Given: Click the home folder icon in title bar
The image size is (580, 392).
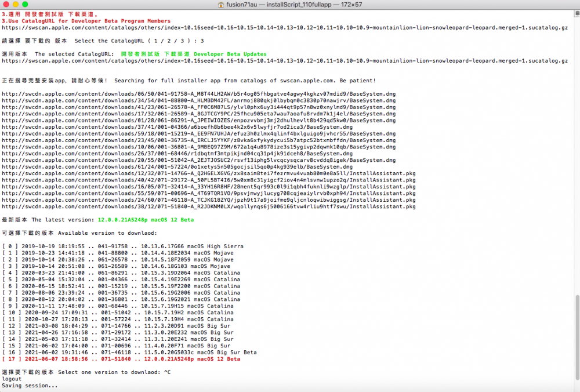Looking at the screenshot, I should pyautogui.click(x=221, y=5).
